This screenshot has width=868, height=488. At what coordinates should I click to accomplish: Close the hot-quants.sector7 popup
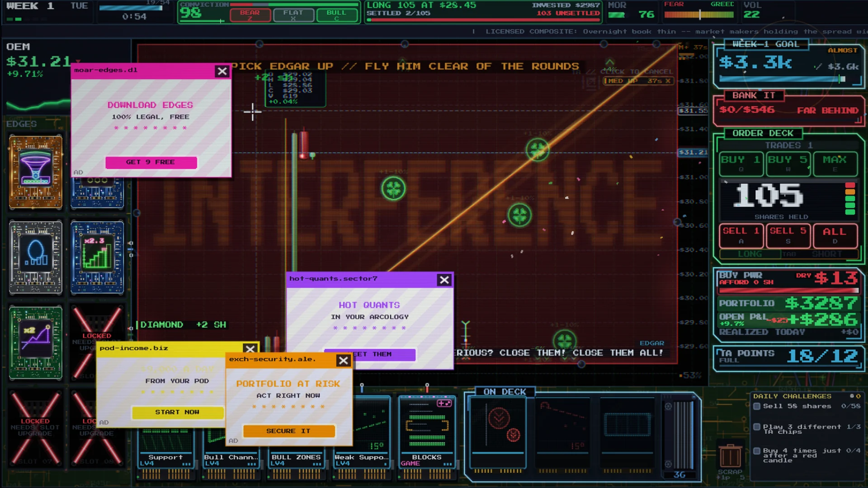(x=444, y=280)
